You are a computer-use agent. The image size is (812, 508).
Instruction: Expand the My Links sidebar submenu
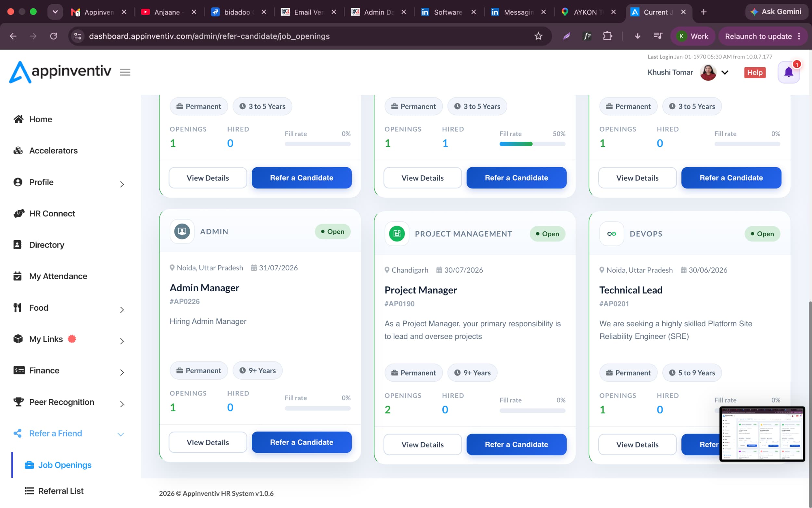pyautogui.click(x=122, y=341)
